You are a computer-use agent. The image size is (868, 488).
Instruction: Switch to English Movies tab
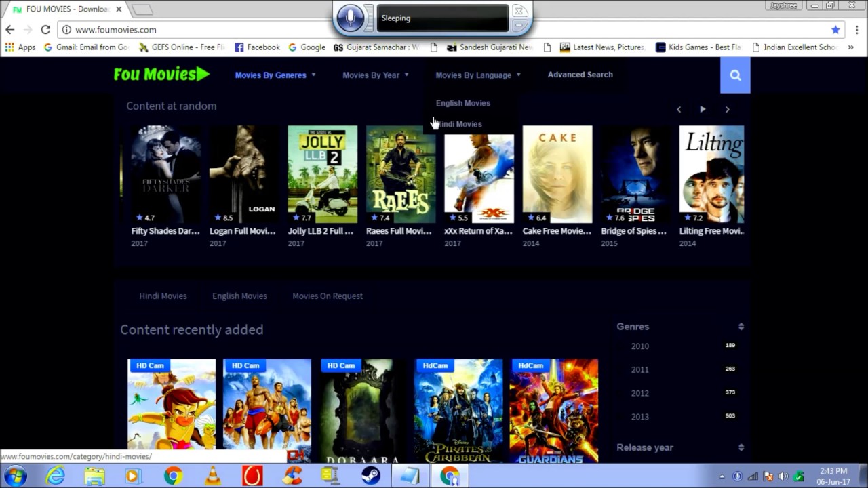click(239, 296)
